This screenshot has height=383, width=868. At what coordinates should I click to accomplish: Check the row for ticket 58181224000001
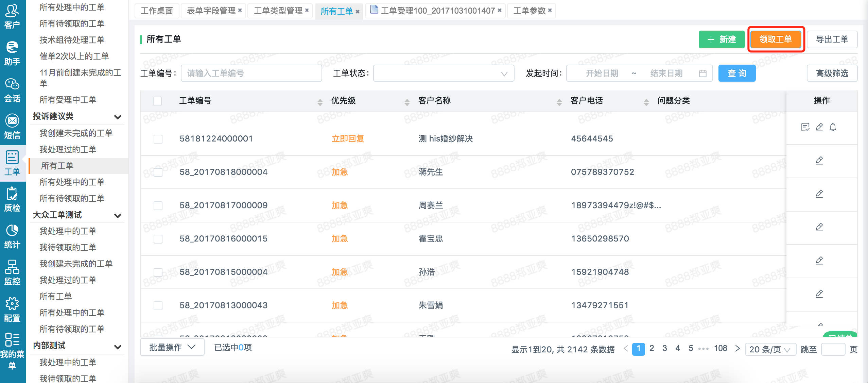tap(158, 139)
